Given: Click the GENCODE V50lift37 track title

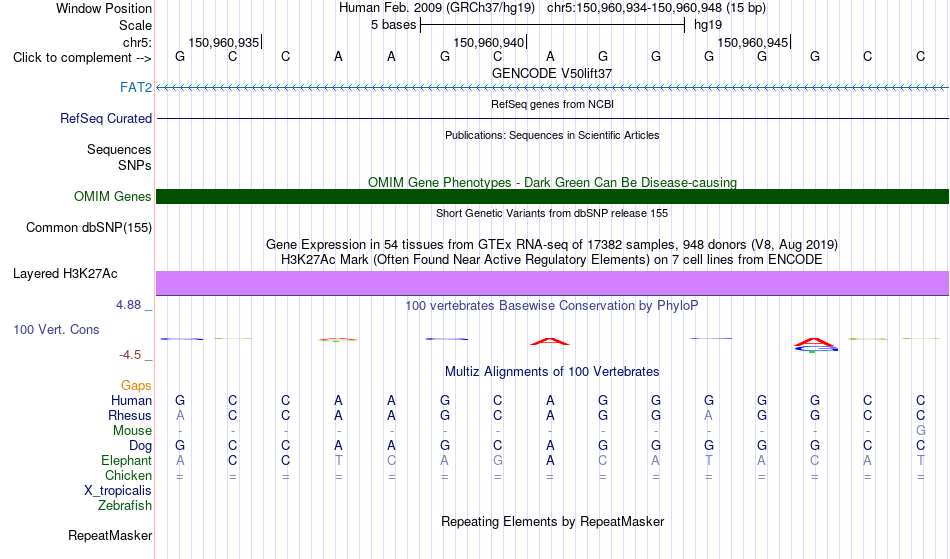Looking at the screenshot, I should click(552, 73).
